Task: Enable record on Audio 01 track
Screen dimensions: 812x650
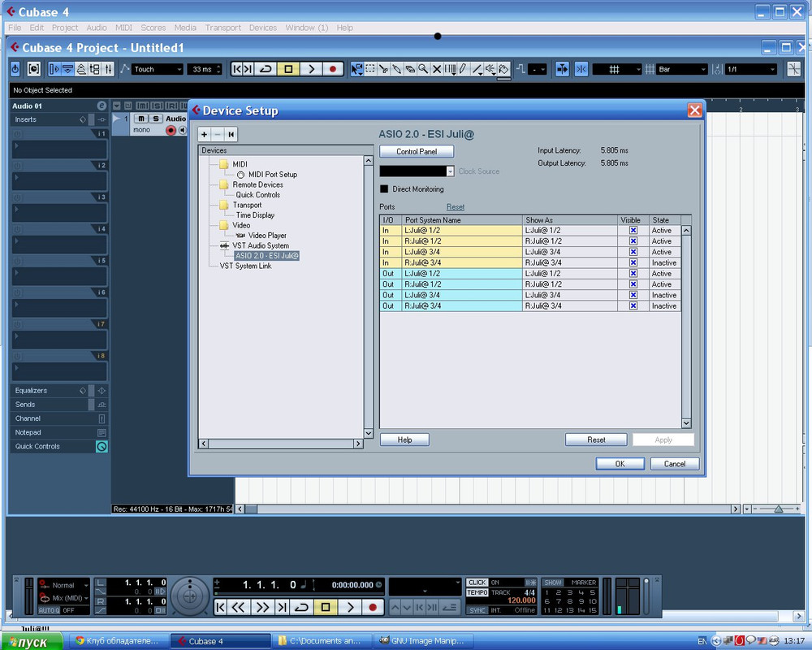Action: [x=171, y=130]
